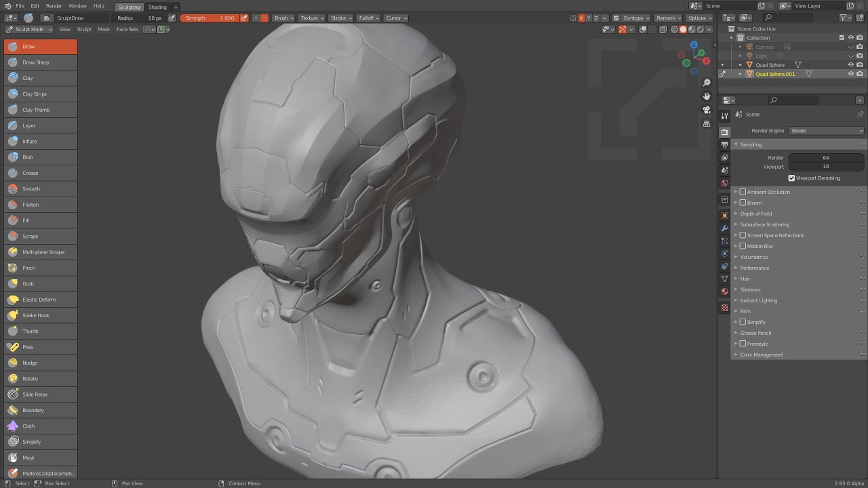Click the SculptDraw brush name field
The width and height of the screenshot is (868, 488).
[80, 18]
